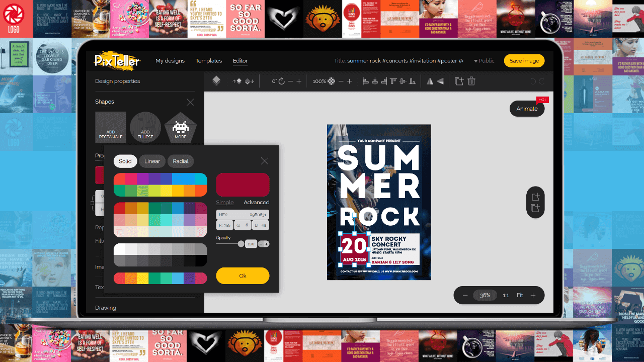Edit the design title field
The height and width of the screenshot is (362, 644).
coord(405,61)
